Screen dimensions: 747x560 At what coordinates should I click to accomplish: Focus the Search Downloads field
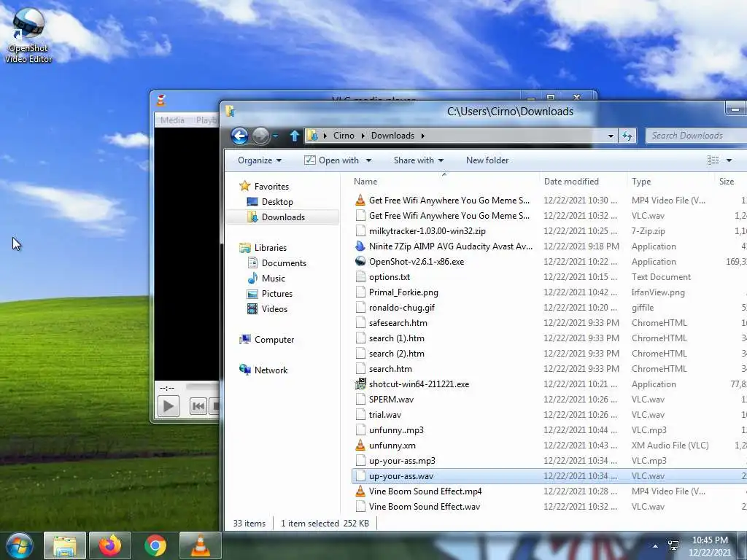coord(695,136)
